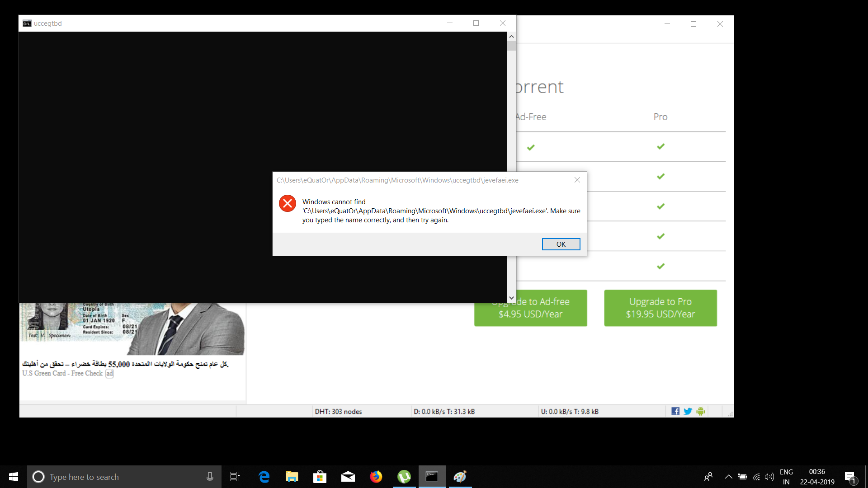
Task: Switch to Paint in taskbar
Action: (460, 477)
